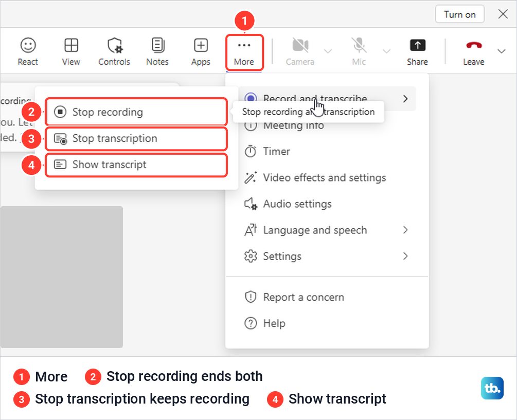Click the Show transcript icon
The image size is (517, 420).
tap(60, 165)
